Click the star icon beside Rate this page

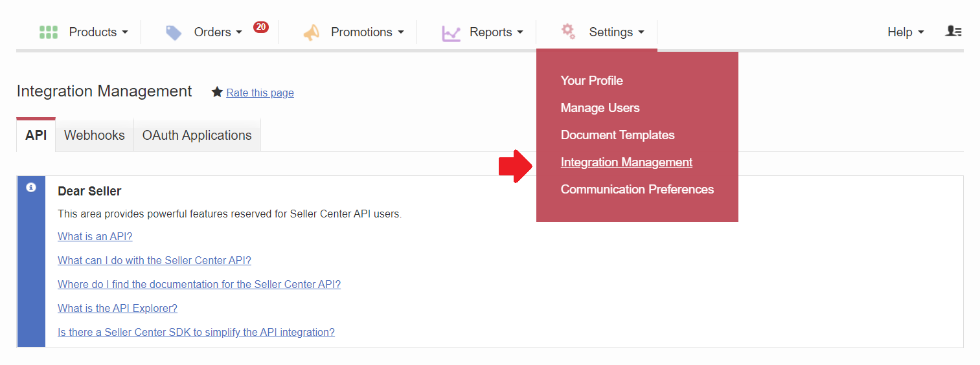218,93
